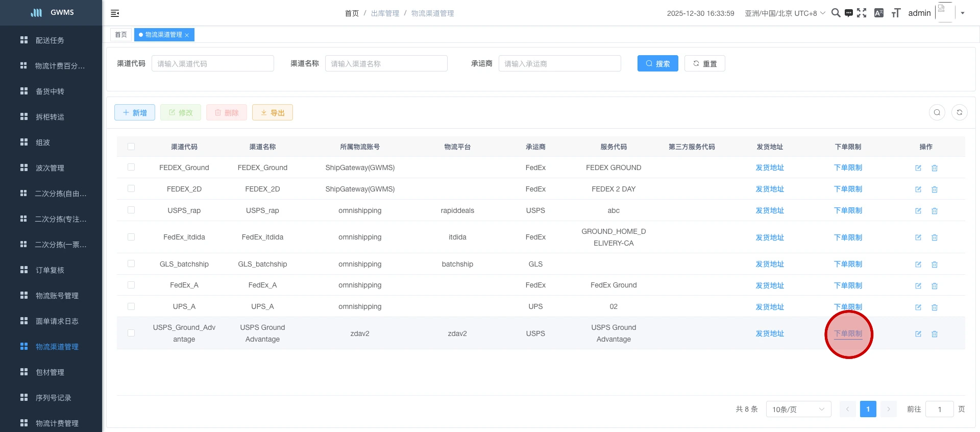Image resolution: width=980 pixels, height=432 pixels.
Task: Check the FEDEX_Ground row checkbox
Action: (131, 167)
